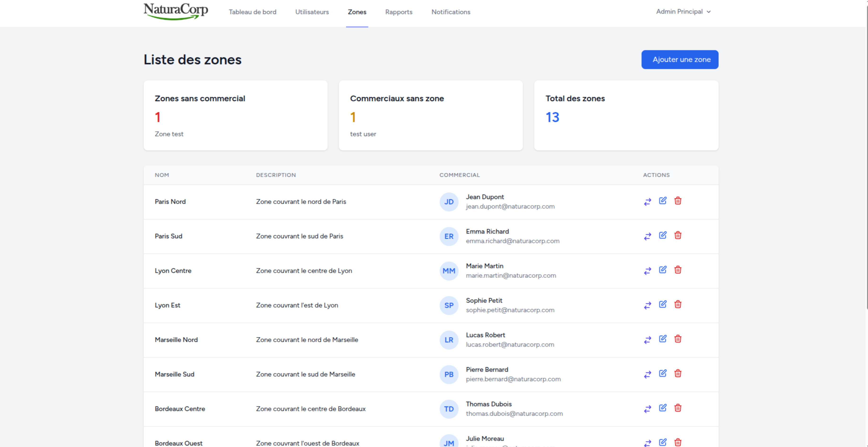Open edit pencil for Marseille Nord
This screenshot has width=868, height=447.
pyautogui.click(x=662, y=339)
